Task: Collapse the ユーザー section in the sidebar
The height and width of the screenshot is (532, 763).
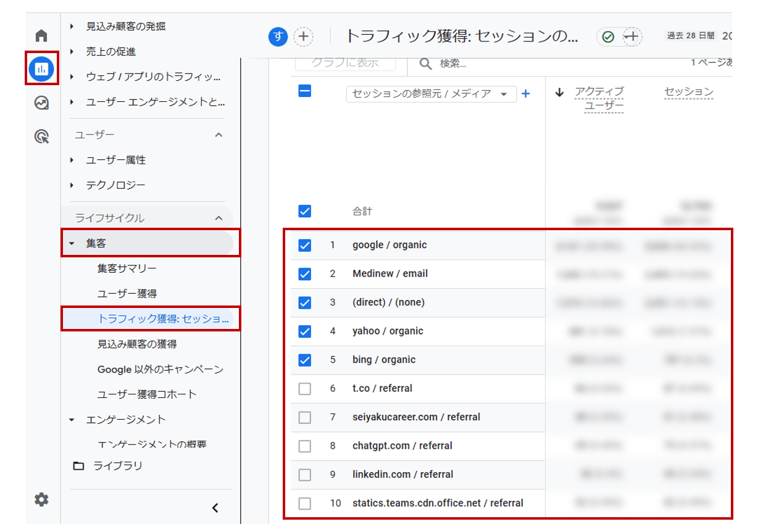Action: 218,135
